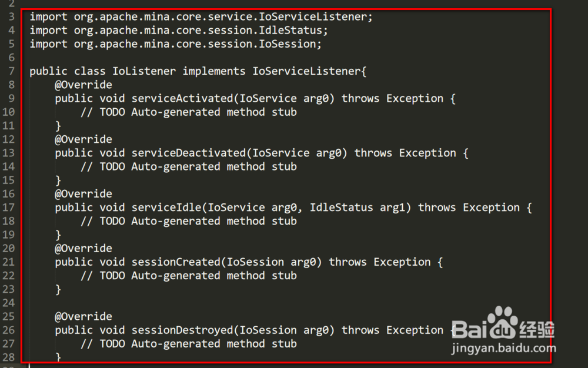The width and height of the screenshot is (588, 368).
Task: Click the IdleStatus import statement
Action: pos(179,30)
